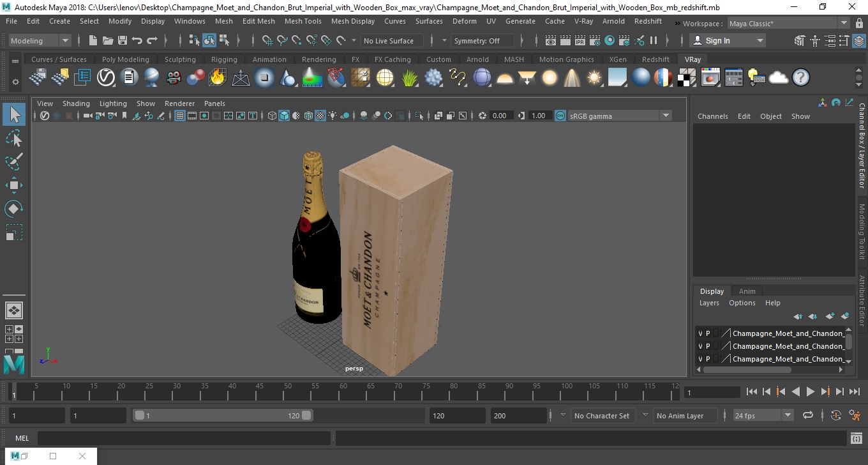Viewport: 868px width, 465px height.
Task: Toggle use all lights bulb icon
Action: [333, 116]
